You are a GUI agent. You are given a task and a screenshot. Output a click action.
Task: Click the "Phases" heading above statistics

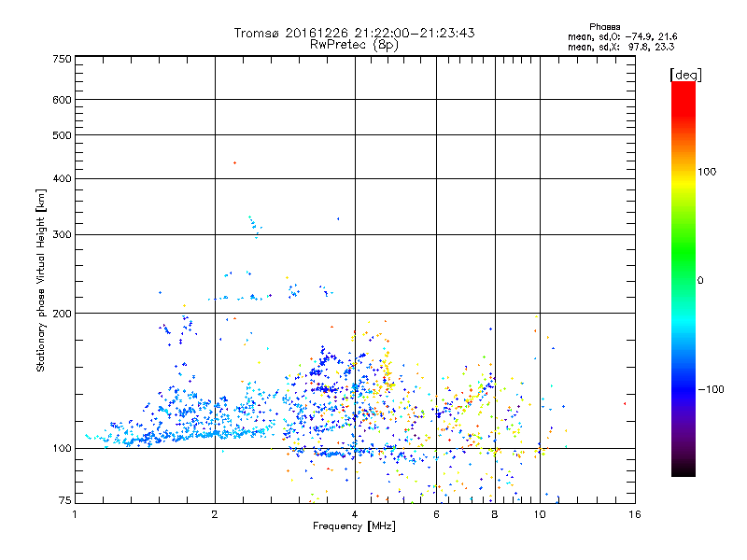pyautogui.click(x=604, y=27)
